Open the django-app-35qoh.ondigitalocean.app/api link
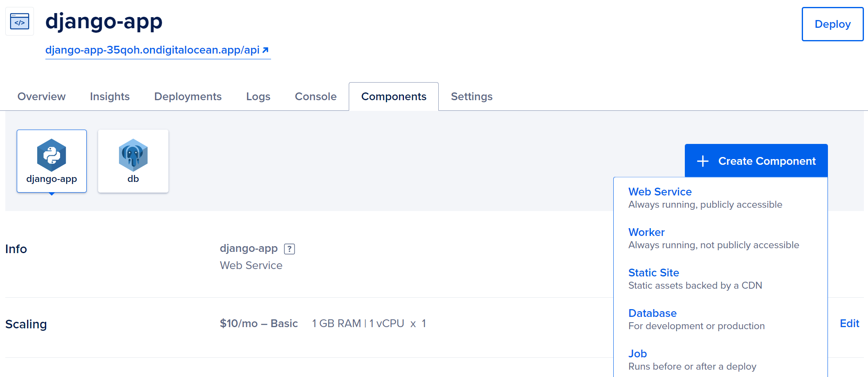The width and height of the screenshot is (868, 377). point(158,50)
